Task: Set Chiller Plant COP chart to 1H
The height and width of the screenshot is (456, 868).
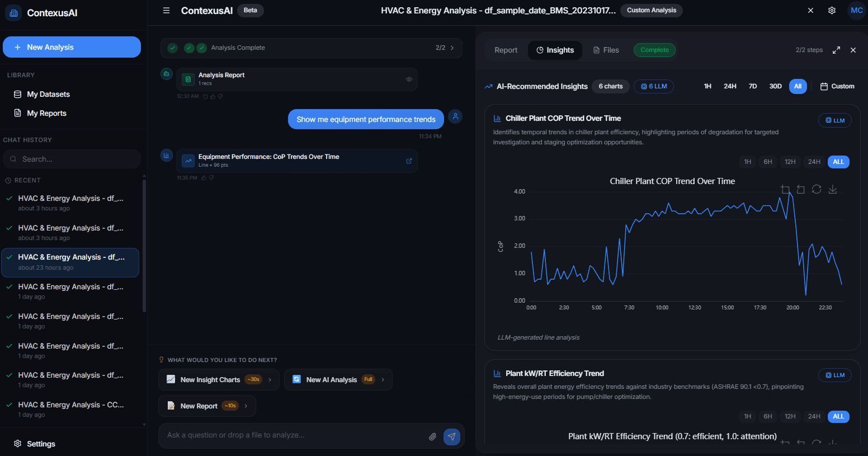Action: 747,162
